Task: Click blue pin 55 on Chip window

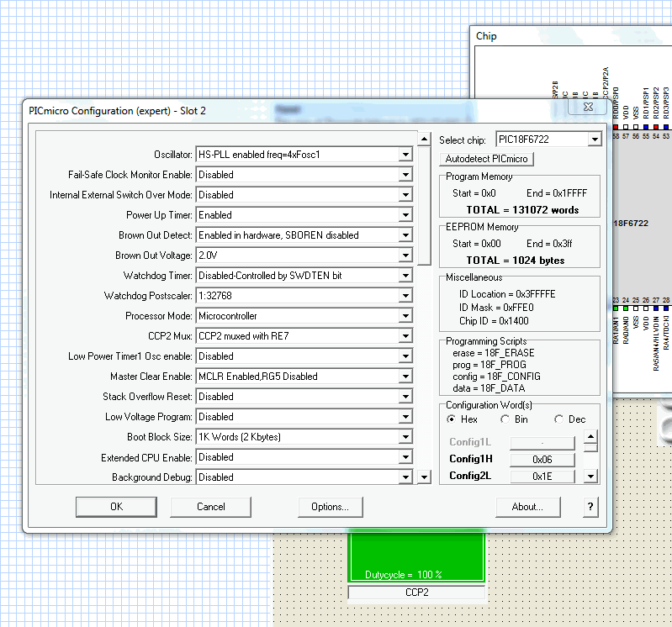Action: coord(646,127)
